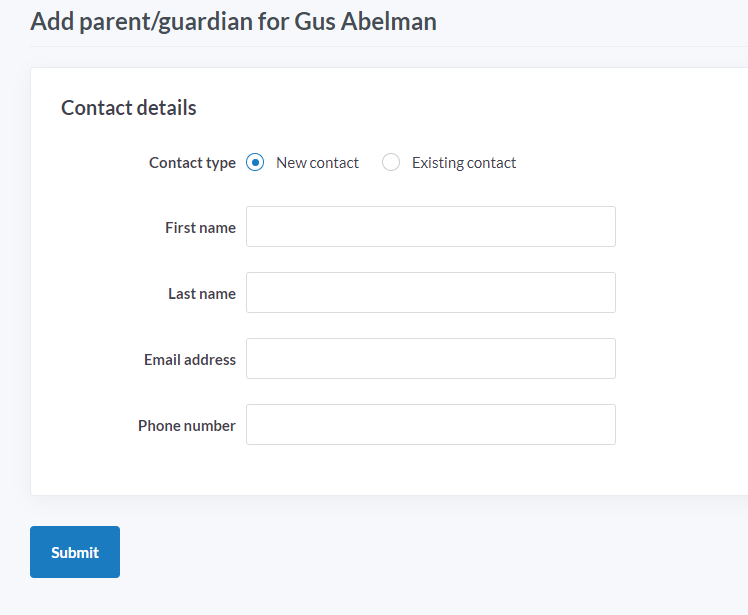The height and width of the screenshot is (615, 748).
Task: Click the "Last name" field label
Action: click(202, 293)
